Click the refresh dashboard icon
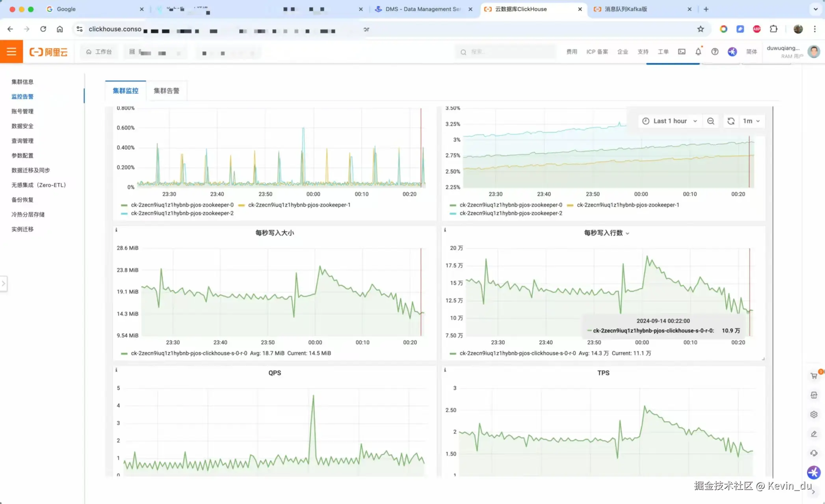 coord(731,121)
